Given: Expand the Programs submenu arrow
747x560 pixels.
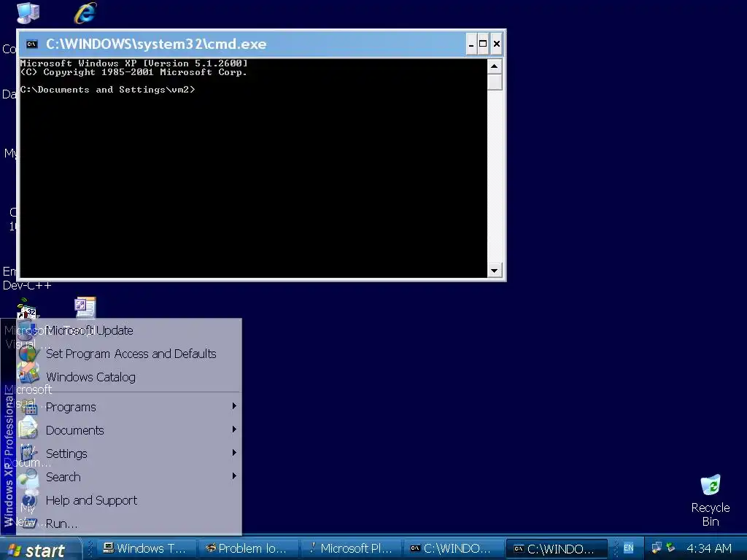Looking at the screenshot, I should 234,405.
